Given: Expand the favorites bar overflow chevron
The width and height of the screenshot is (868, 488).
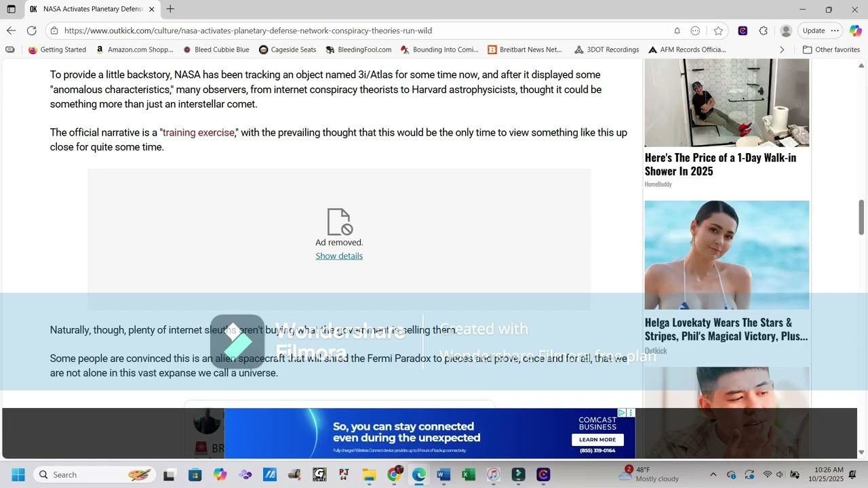Looking at the screenshot, I should 782,49.
